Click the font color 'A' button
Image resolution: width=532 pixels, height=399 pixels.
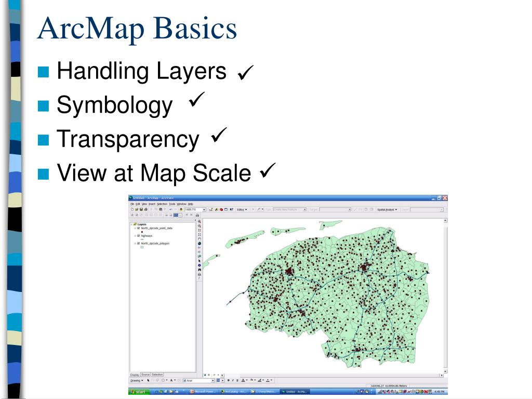click(243, 380)
